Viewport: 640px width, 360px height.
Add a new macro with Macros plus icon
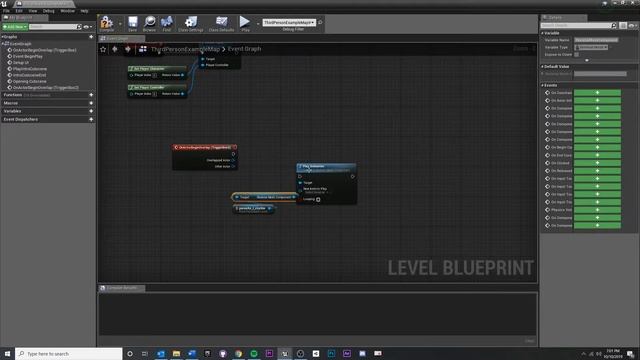coord(91,103)
